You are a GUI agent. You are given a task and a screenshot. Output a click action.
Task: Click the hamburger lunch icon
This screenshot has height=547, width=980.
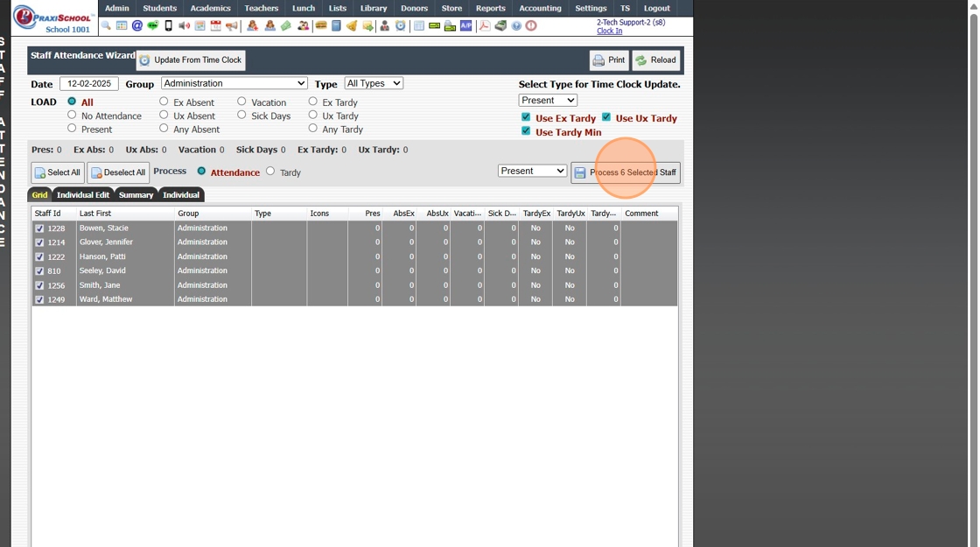coord(320,25)
